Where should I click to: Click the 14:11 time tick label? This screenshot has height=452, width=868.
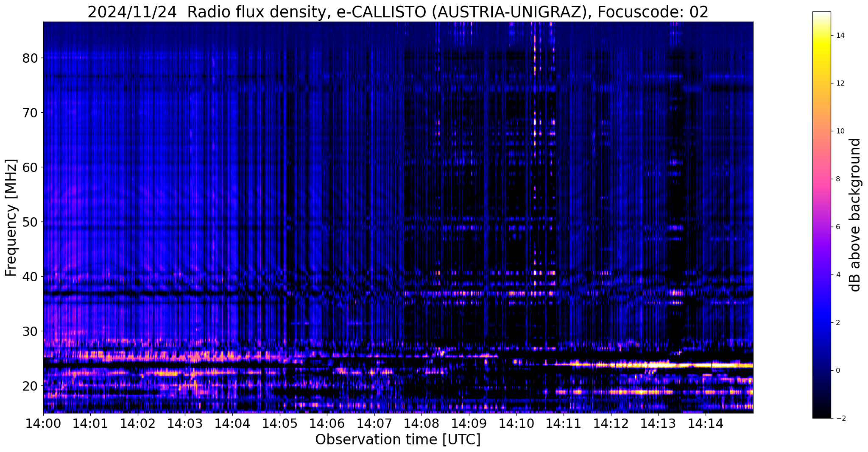click(564, 423)
